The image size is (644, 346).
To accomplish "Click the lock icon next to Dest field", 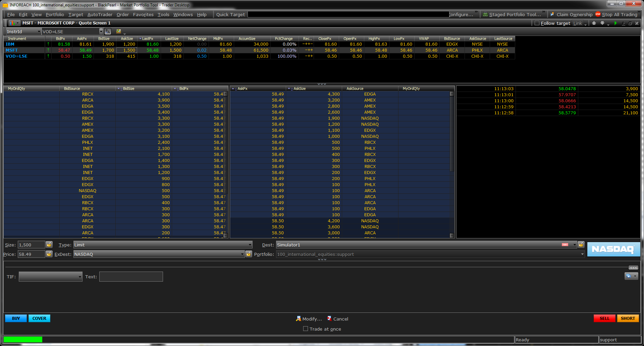I will (581, 245).
